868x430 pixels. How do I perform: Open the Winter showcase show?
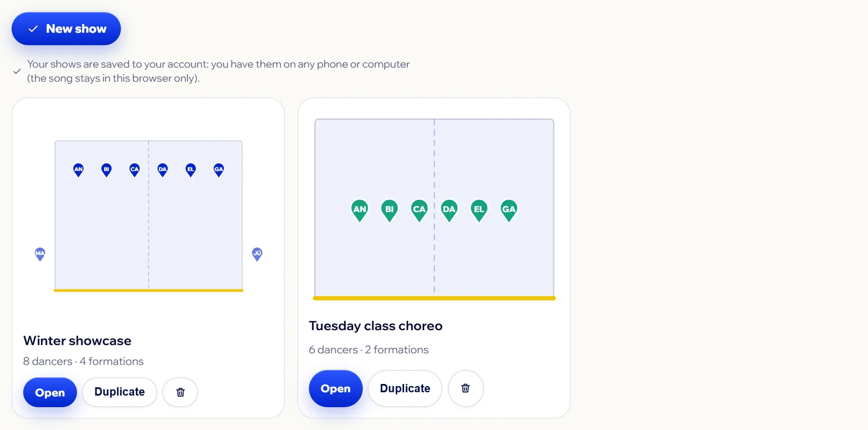pos(50,392)
